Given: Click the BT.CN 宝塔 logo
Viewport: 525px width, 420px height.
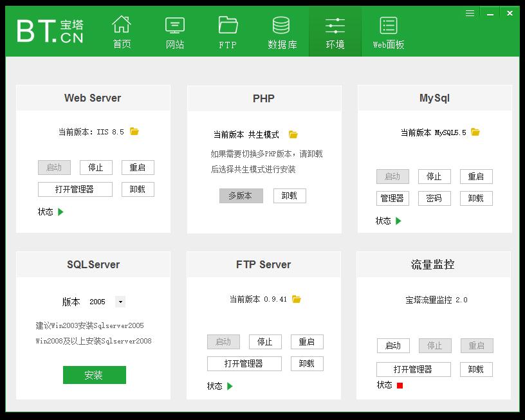Looking at the screenshot, I should click(50, 31).
